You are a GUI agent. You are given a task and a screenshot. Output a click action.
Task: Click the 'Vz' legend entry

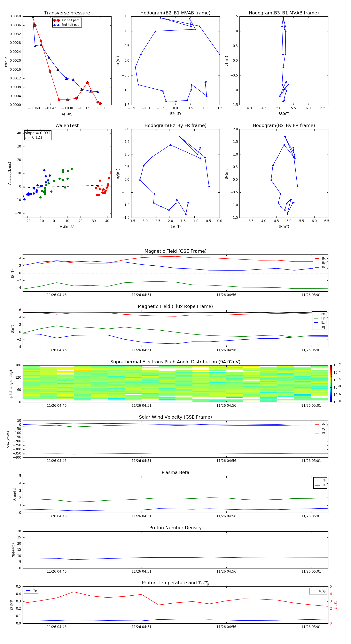[x=320, y=433]
